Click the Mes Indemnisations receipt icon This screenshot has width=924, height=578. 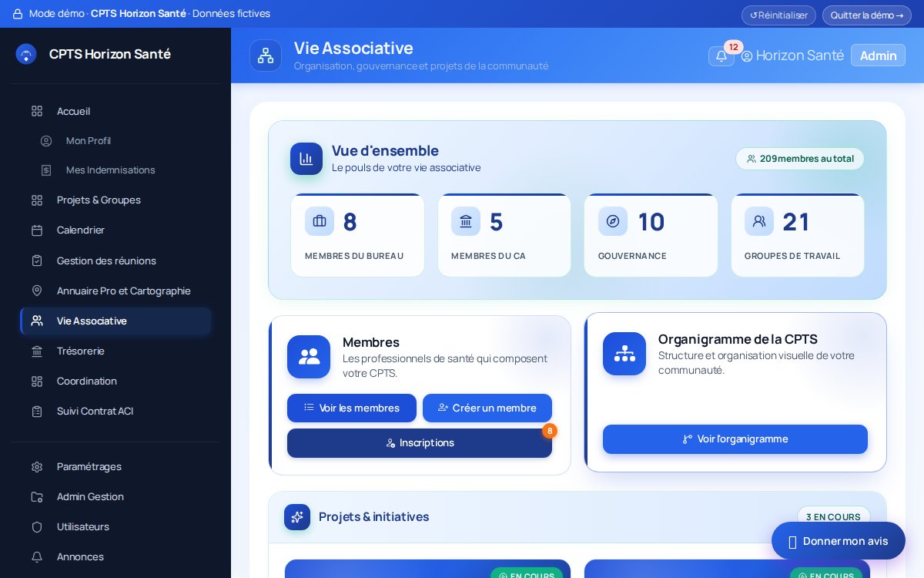[x=46, y=170]
